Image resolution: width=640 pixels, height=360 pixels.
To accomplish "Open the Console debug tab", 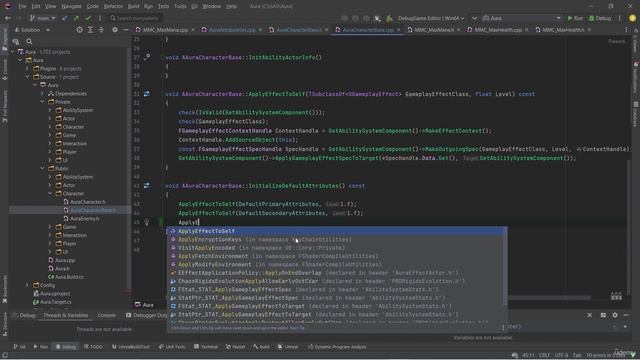I will pos(107,315).
